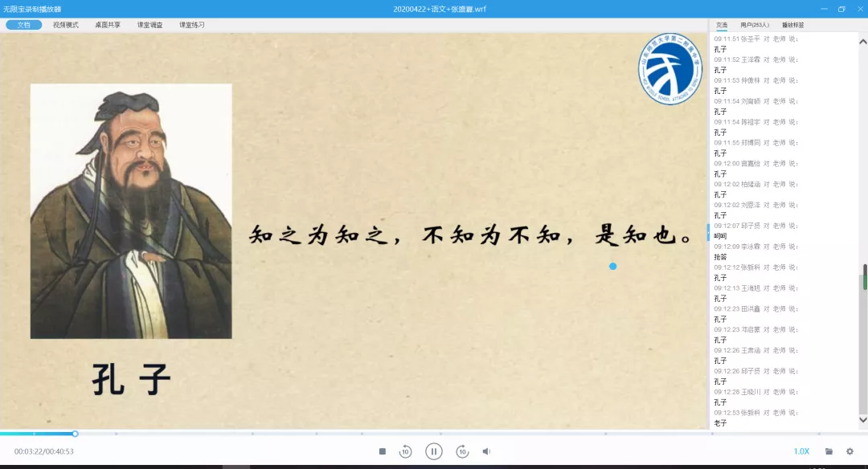Click the Confucius portrait image

(x=131, y=210)
